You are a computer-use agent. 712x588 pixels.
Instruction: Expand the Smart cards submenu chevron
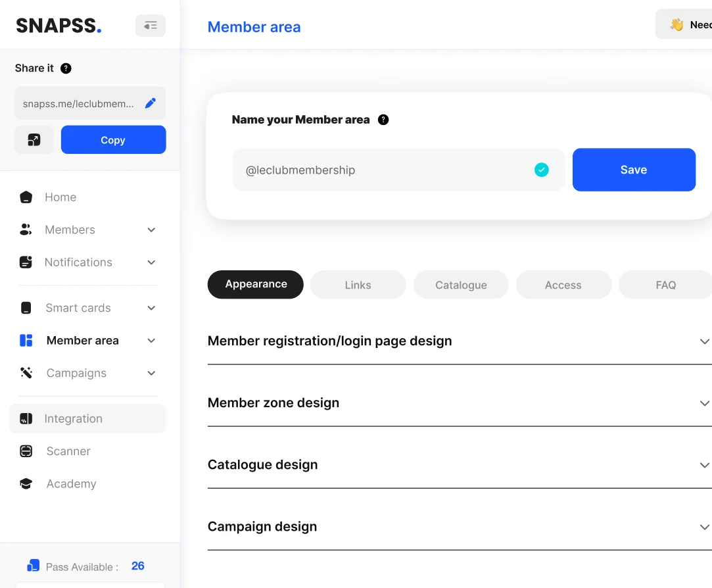coord(151,308)
